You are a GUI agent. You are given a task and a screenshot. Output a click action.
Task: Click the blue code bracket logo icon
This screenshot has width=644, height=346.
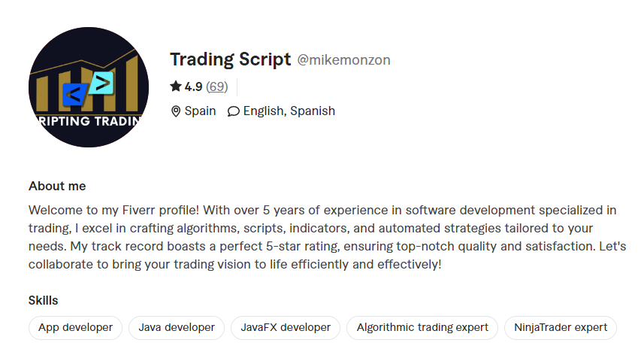point(75,95)
